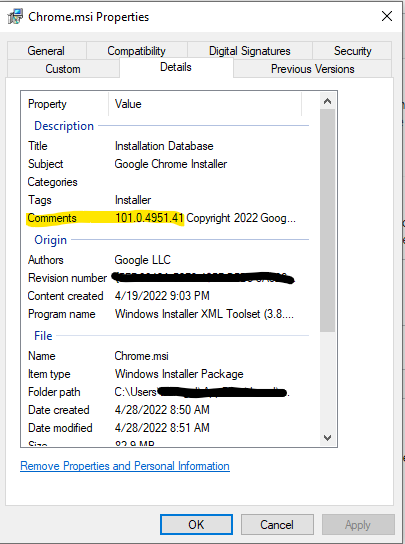Open the Digital Signatures tab
Viewport: 405px width, 544px height.
coord(250,51)
